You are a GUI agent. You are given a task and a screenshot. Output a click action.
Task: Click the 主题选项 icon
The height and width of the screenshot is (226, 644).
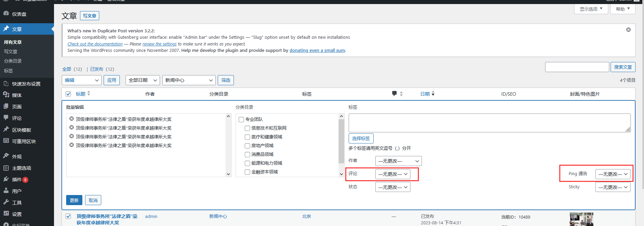point(6,168)
